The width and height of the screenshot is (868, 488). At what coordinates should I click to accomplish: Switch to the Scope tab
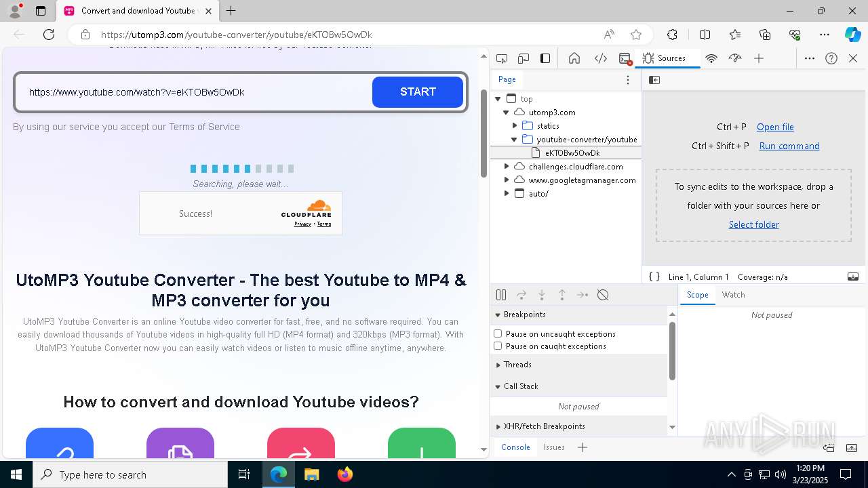697,295
